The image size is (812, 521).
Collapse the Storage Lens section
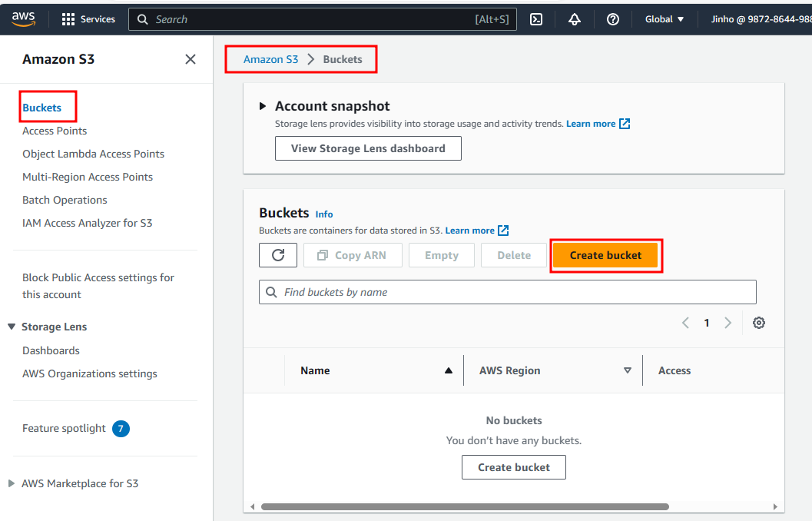(12, 327)
